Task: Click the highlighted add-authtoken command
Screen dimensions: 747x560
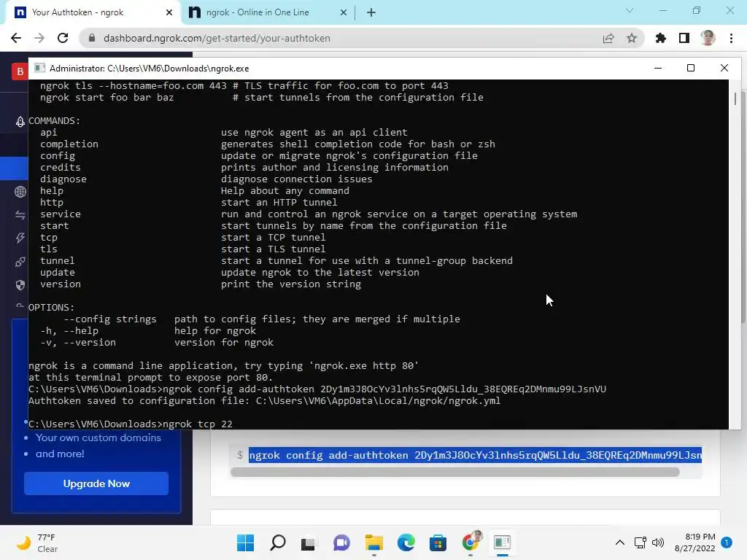Action: (475, 455)
